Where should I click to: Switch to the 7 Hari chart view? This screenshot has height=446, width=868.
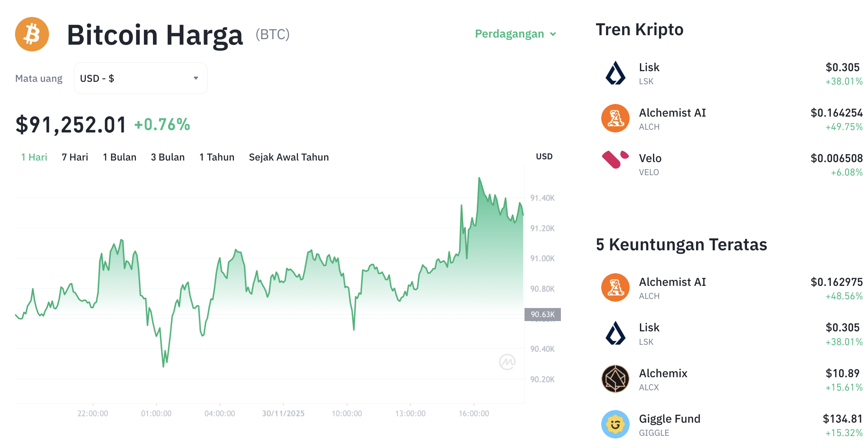pos(74,157)
